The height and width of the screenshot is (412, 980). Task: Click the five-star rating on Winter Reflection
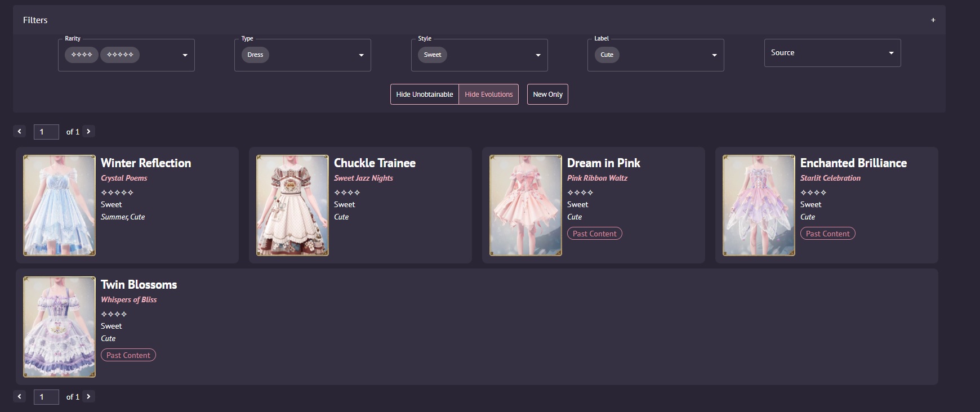tap(117, 192)
